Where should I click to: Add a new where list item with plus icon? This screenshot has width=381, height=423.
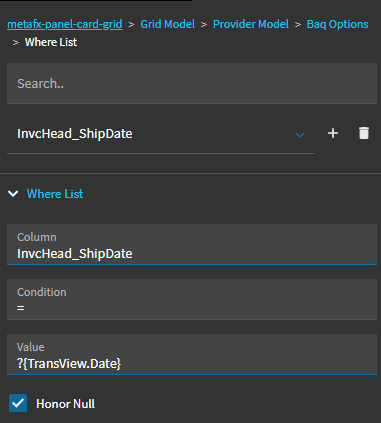[x=333, y=133]
